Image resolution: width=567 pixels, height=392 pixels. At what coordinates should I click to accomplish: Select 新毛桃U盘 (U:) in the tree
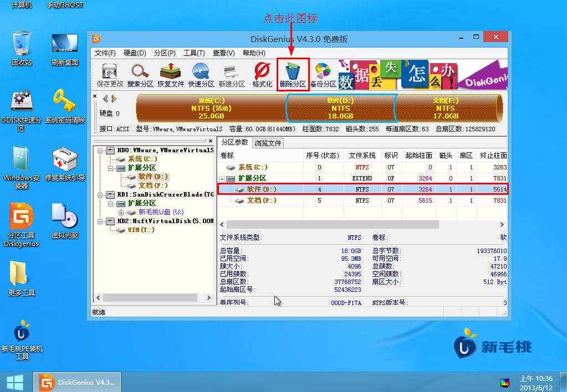point(161,212)
